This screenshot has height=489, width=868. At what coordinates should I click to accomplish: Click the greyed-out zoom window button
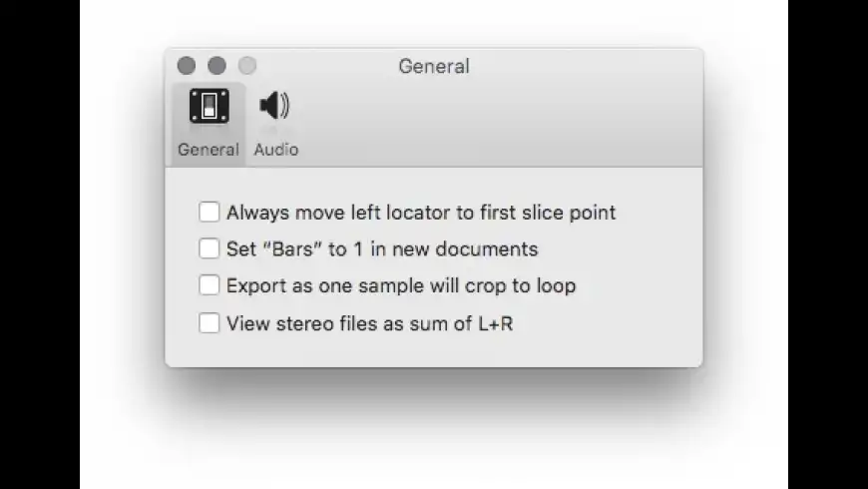[246, 67]
